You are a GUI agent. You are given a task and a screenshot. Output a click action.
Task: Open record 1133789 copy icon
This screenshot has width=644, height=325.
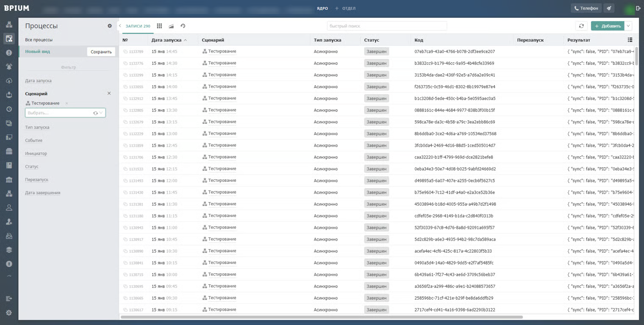125,52
